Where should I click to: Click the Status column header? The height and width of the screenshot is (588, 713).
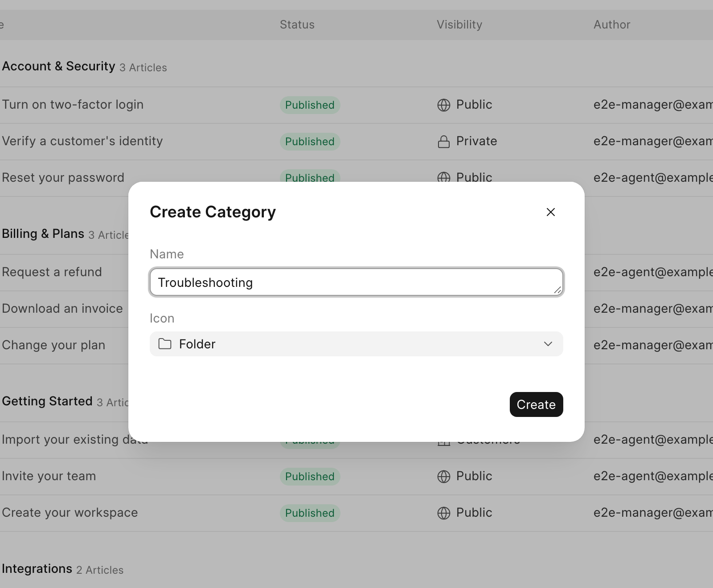[x=297, y=24]
